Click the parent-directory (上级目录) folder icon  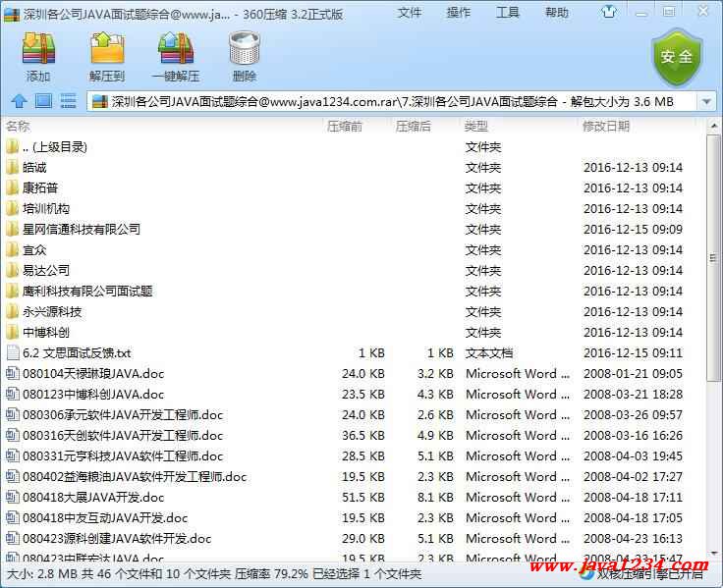(13, 147)
